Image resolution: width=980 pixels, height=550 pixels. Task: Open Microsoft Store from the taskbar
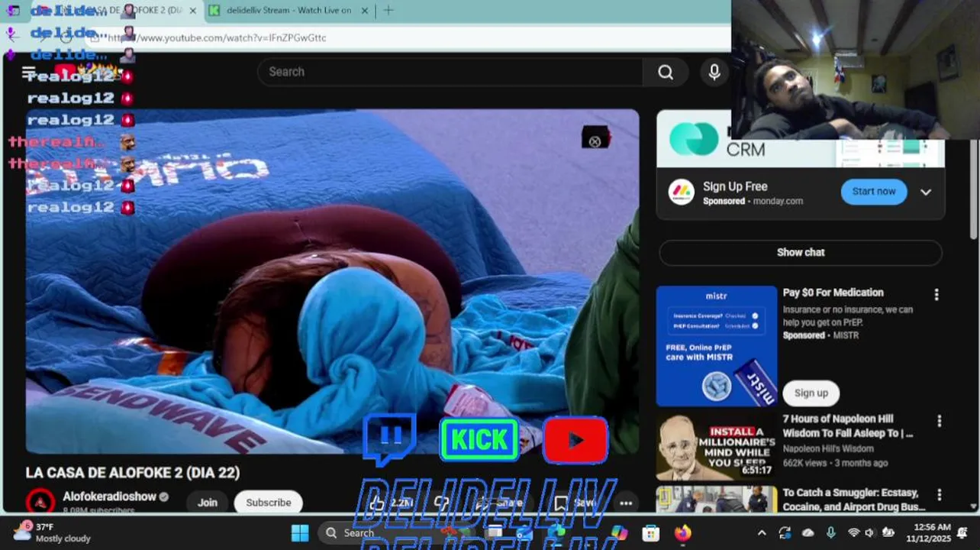650,532
